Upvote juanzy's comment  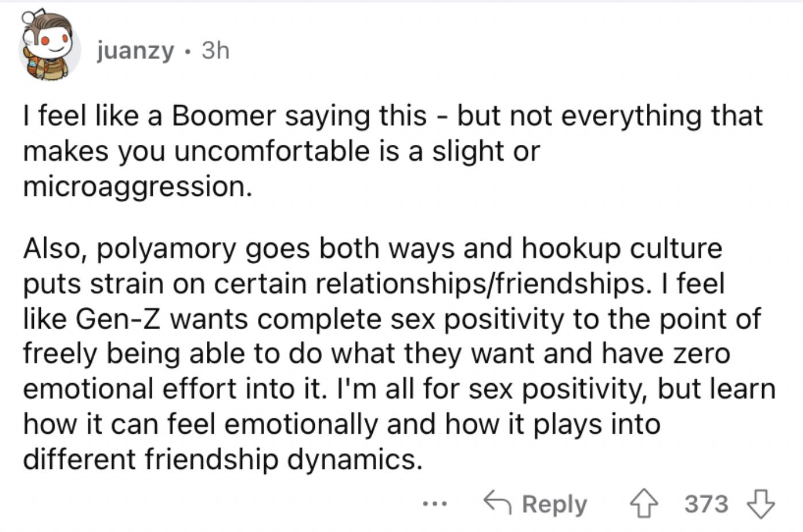tap(643, 504)
